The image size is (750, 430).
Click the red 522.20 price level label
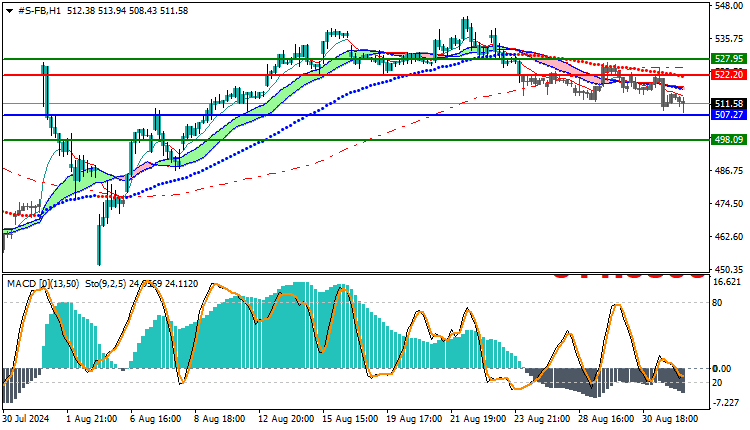click(728, 75)
